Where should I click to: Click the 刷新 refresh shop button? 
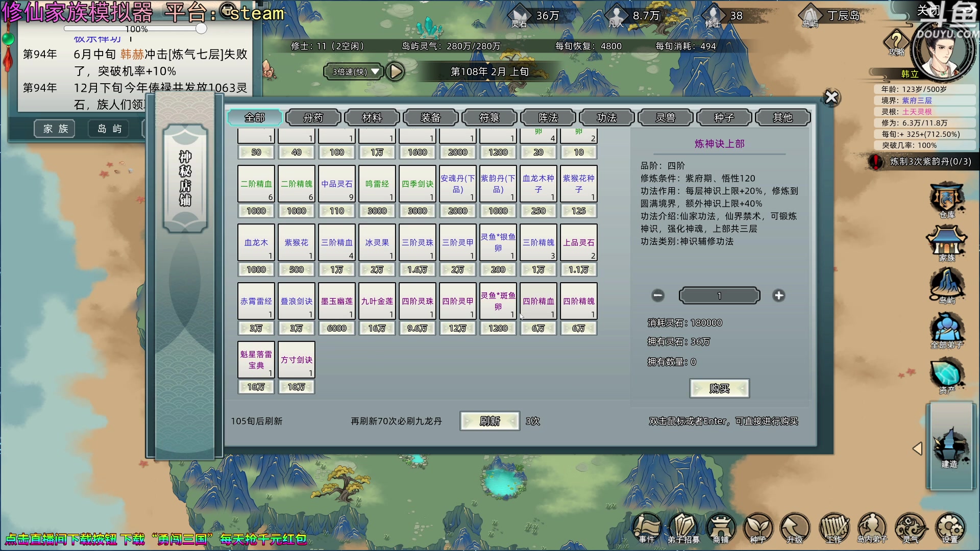(489, 421)
